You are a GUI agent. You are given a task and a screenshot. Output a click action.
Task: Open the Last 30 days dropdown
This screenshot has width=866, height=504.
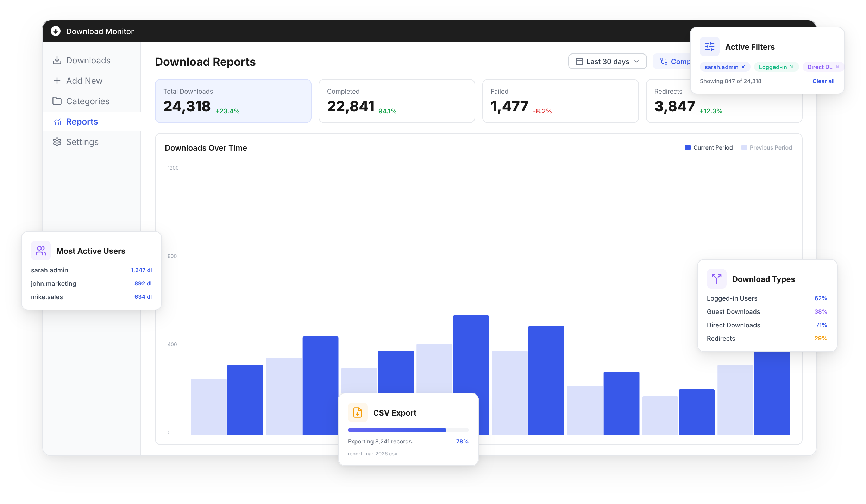pos(607,62)
